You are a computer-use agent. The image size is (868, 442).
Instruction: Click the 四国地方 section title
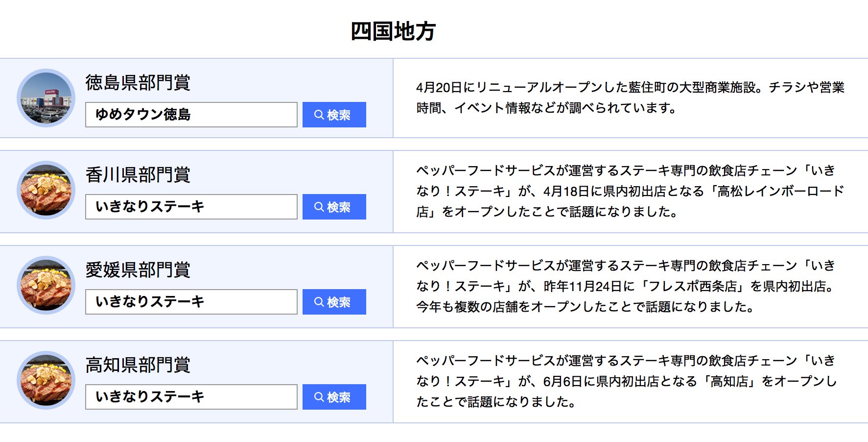(x=393, y=31)
